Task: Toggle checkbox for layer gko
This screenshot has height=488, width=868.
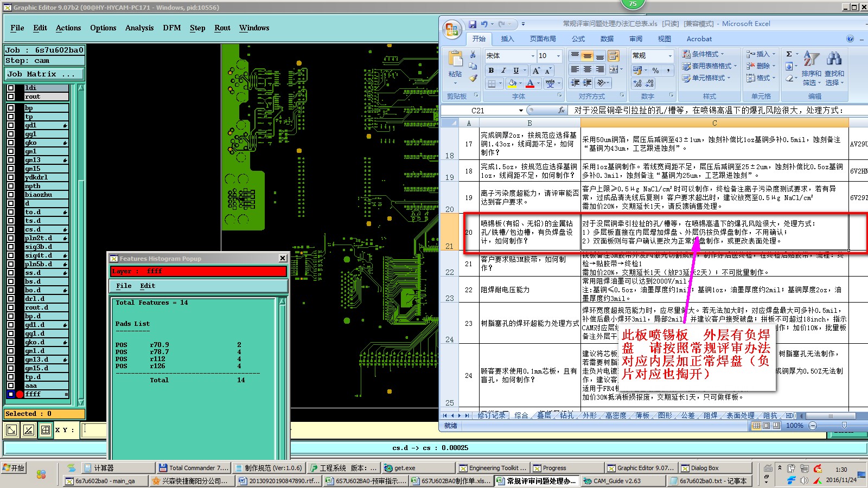Action: 11,143
